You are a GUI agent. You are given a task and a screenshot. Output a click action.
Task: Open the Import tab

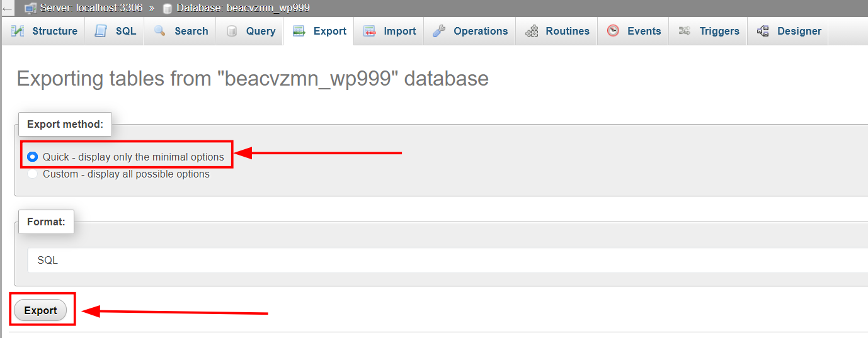[389, 31]
